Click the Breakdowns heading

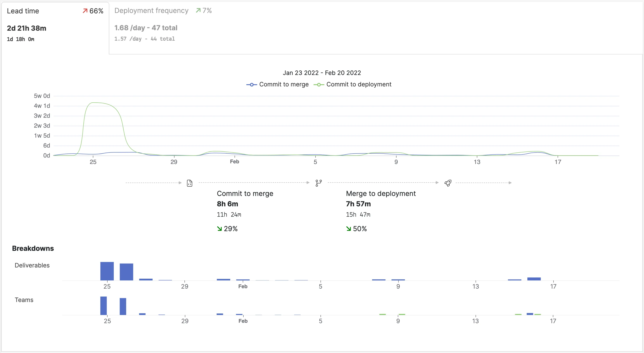[x=33, y=248]
